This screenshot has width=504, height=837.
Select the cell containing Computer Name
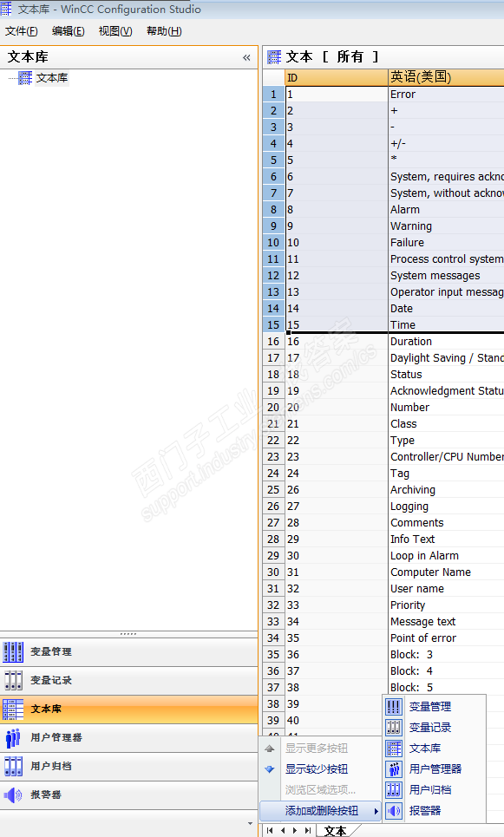click(446, 572)
